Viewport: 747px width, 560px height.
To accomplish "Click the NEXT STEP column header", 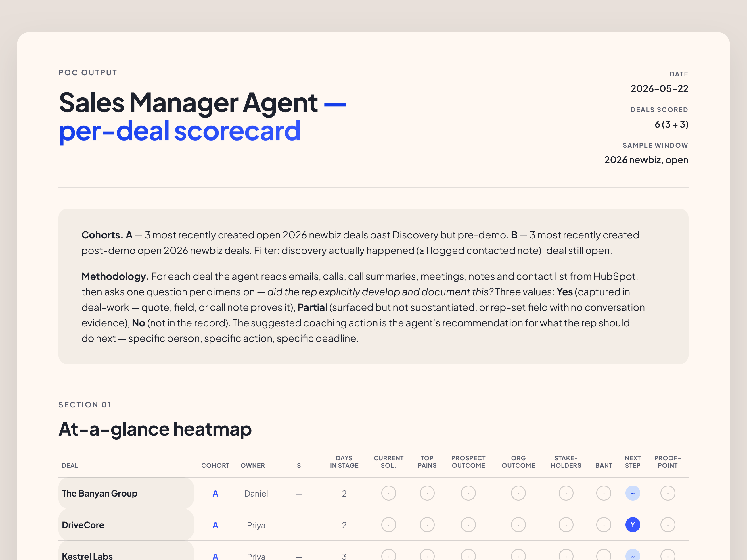I will 633,462.
